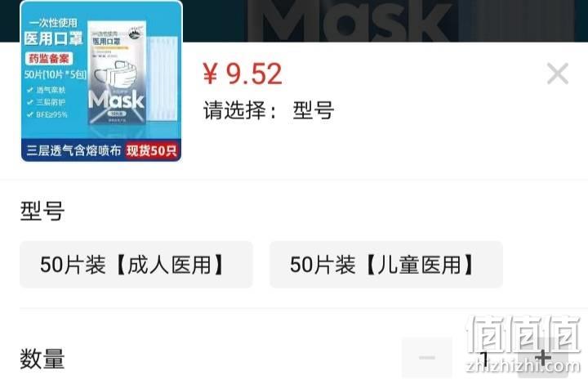
Task: Click the red 现货50只 badge on thumbnail
Action: (152, 150)
